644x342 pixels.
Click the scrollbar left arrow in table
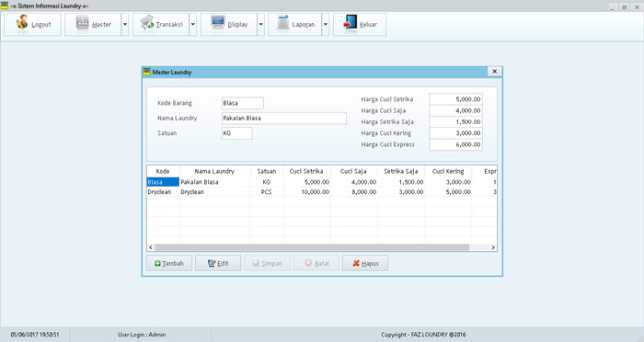tap(151, 247)
